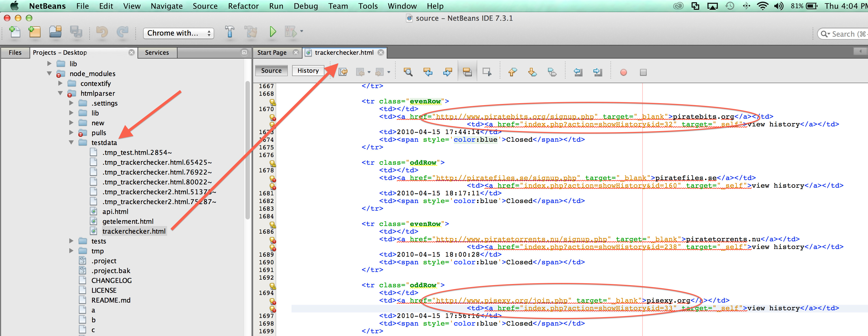Click Find Next Occurrence icon
Screen dimensions: 868x336
447,72
